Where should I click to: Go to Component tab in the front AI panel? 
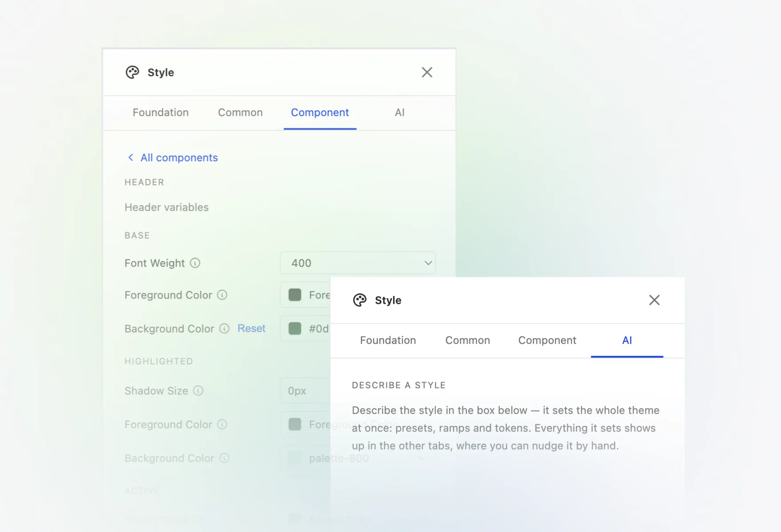click(x=547, y=340)
